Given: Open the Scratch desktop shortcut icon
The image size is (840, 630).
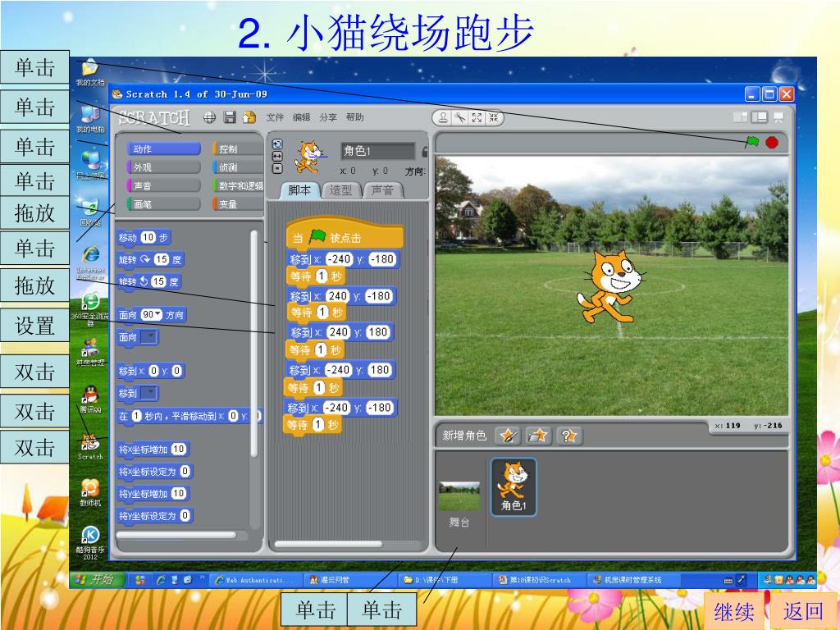Looking at the screenshot, I should (x=90, y=445).
